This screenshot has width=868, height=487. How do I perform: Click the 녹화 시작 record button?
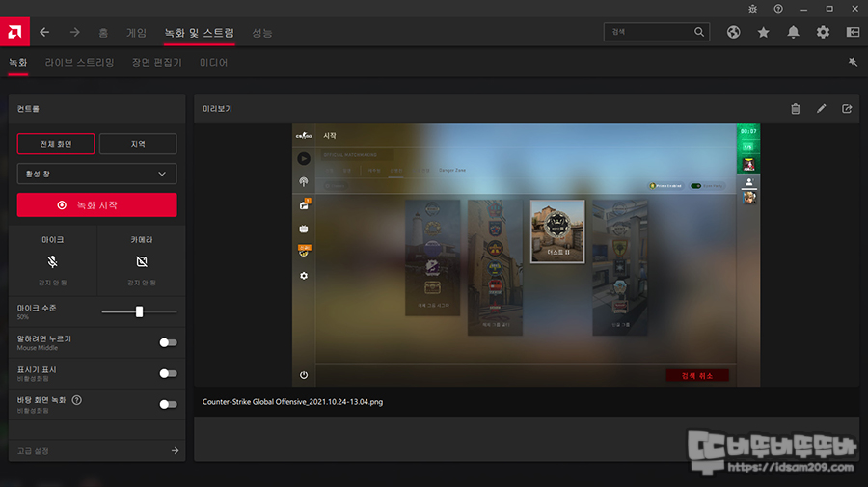(x=96, y=204)
